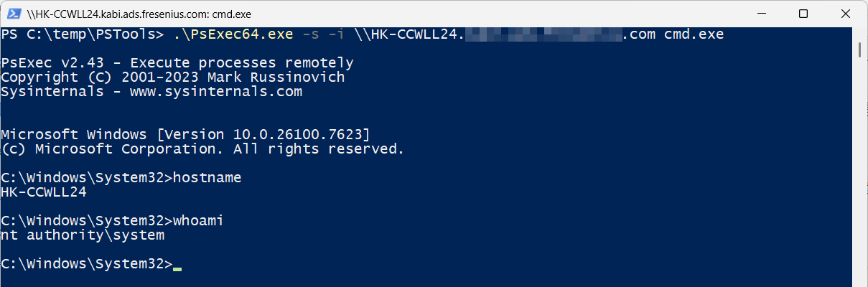868x287 pixels.
Task: Click the nt authority\system output line
Action: point(83,235)
